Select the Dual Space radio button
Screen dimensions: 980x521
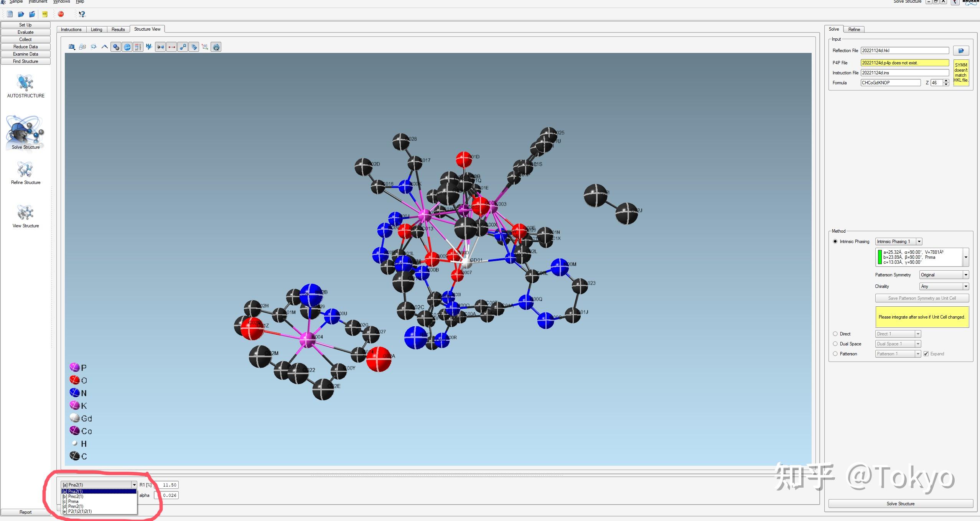coord(835,344)
